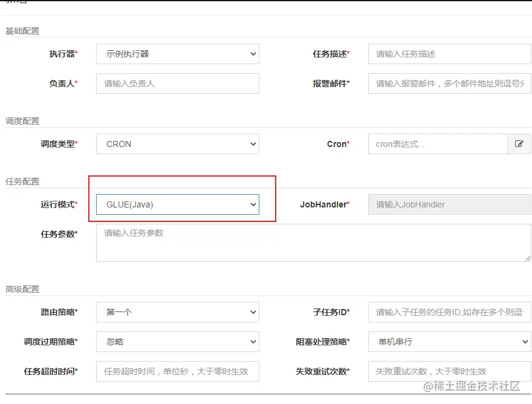Click the 任务超时时间 timeout input field

click(x=177, y=371)
